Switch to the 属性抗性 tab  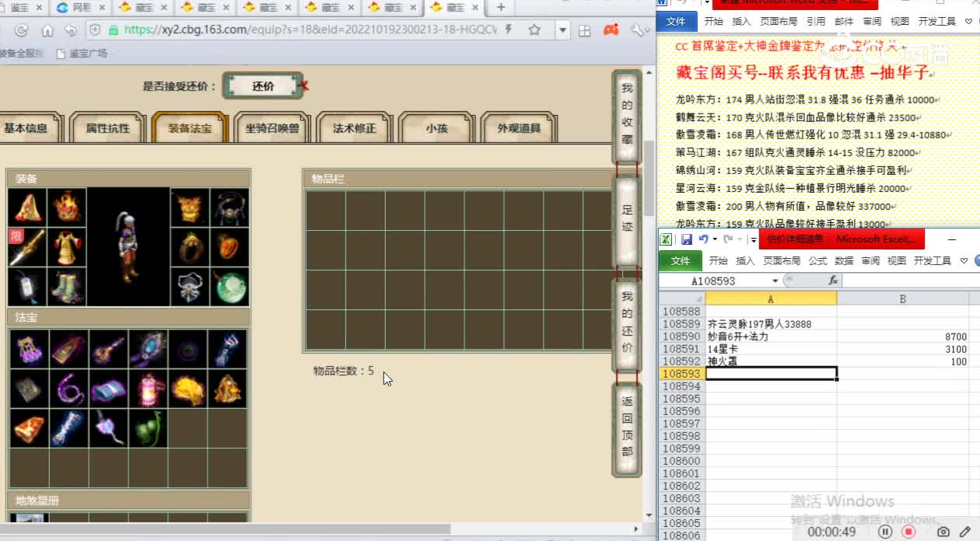[108, 128]
